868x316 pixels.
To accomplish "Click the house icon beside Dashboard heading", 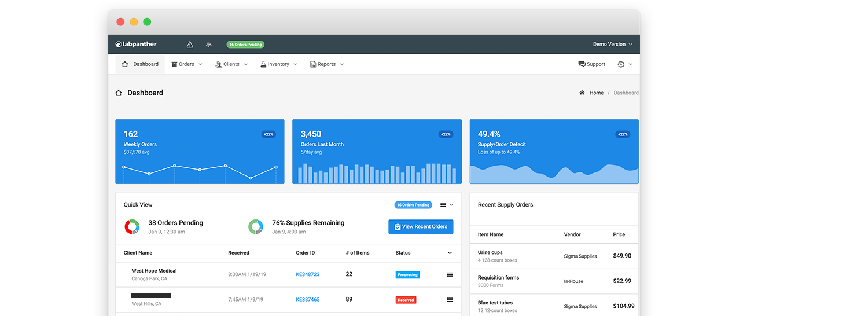I will [x=119, y=93].
